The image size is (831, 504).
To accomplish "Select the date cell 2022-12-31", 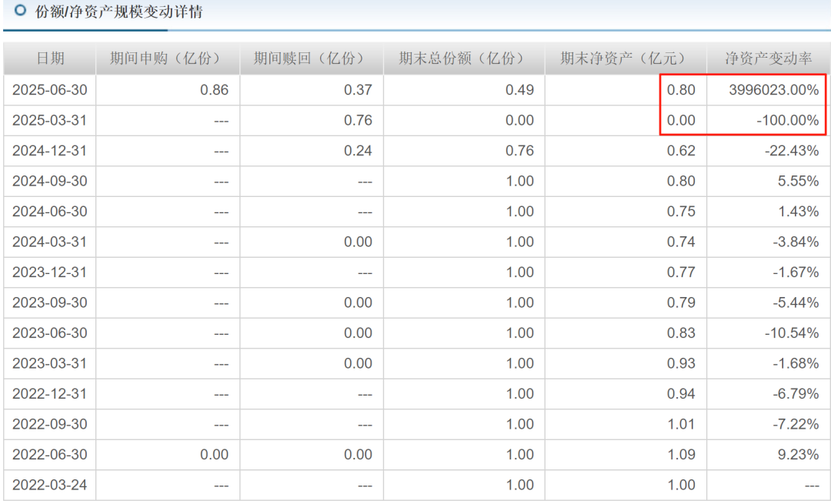I will (x=50, y=394).
